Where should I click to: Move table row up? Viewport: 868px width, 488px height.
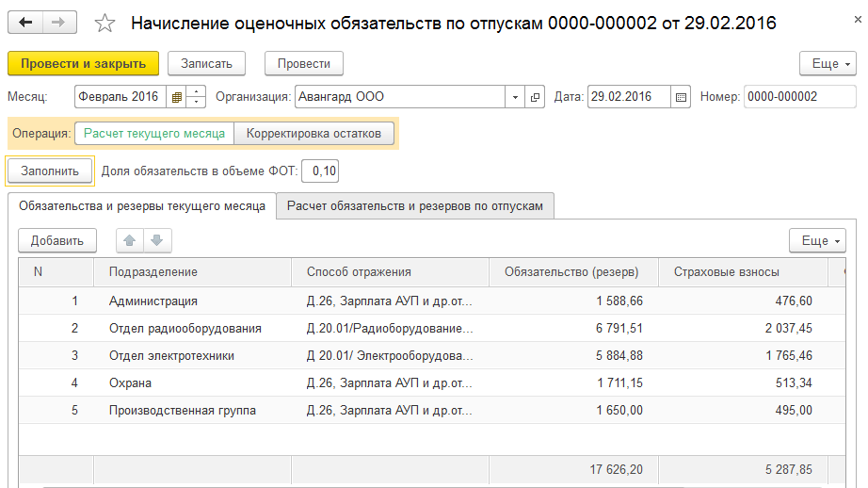pos(130,241)
